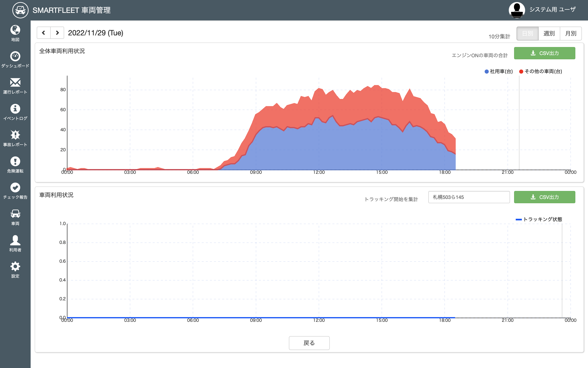The height and width of the screenshot is (368, 588).
Task: Click the 10分集計 label
Action: click(x=499, y=37)
